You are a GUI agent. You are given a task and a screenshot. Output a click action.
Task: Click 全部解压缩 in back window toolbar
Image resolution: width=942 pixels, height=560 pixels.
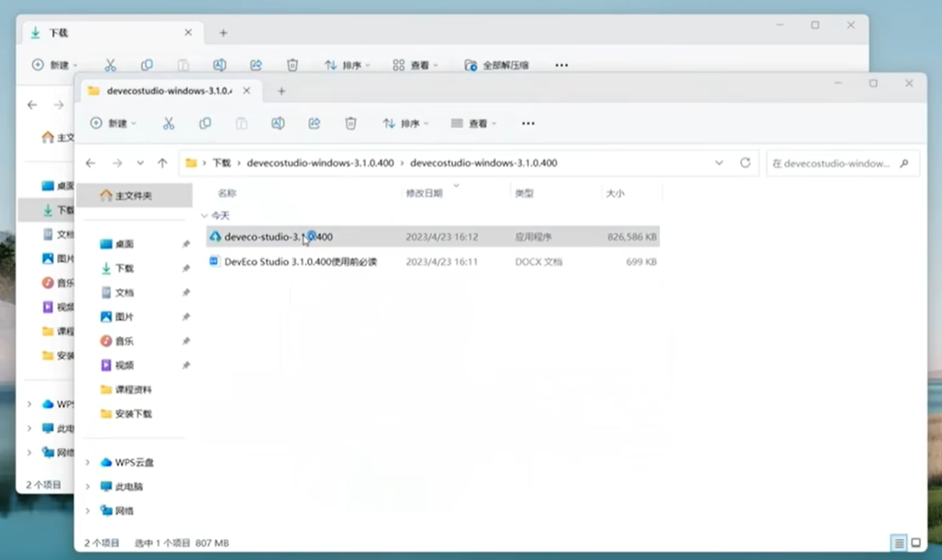(x=497, y=65)
